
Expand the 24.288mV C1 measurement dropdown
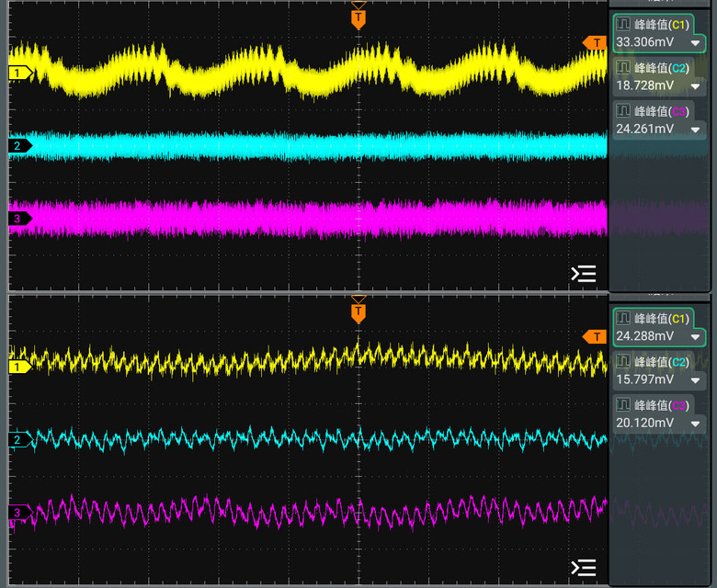tap(696, 337)
